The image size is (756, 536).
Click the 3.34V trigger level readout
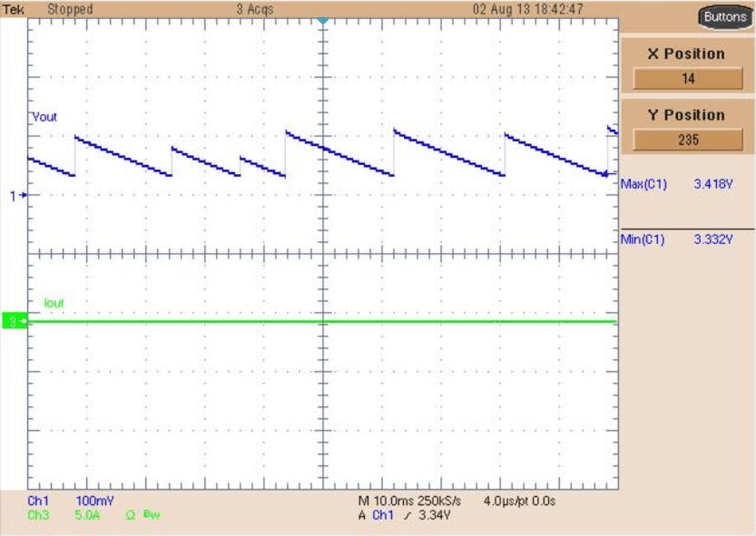click(432, 515)
